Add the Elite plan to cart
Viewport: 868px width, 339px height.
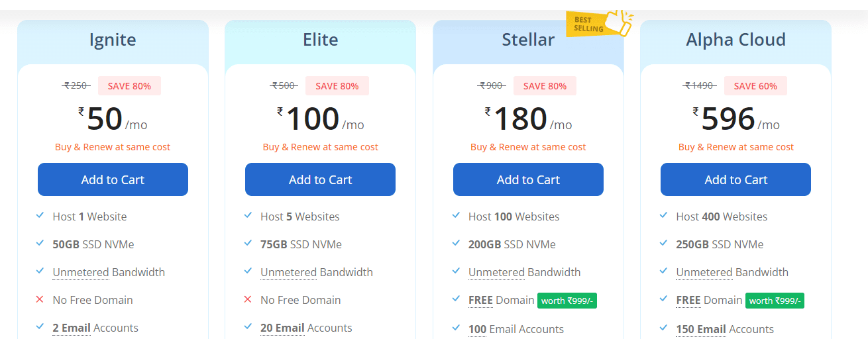pyautogui.click(x=320, y=179)
